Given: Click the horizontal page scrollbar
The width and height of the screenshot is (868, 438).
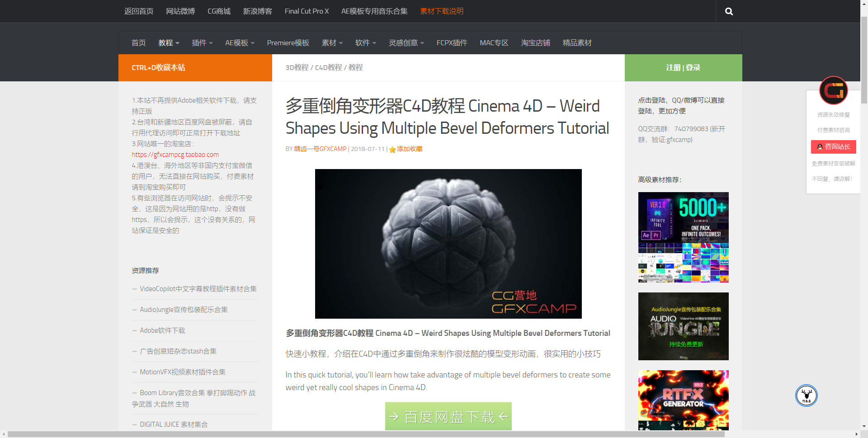Looking at the screenshot, I should [366, 434].
